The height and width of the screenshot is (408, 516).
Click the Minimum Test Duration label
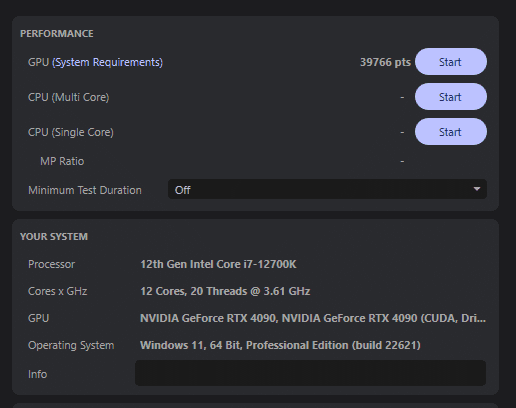tap(85, 190)
